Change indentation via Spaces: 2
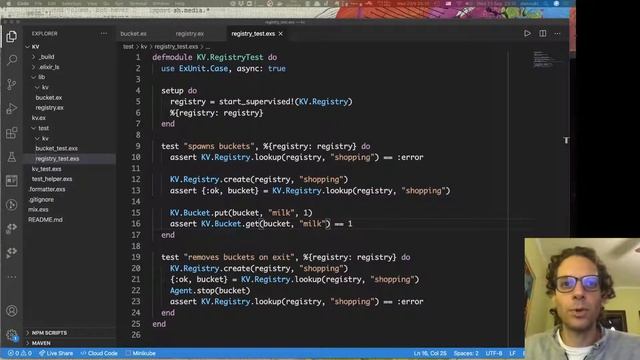This screenshot has width=640, height=360. (466, 353)
